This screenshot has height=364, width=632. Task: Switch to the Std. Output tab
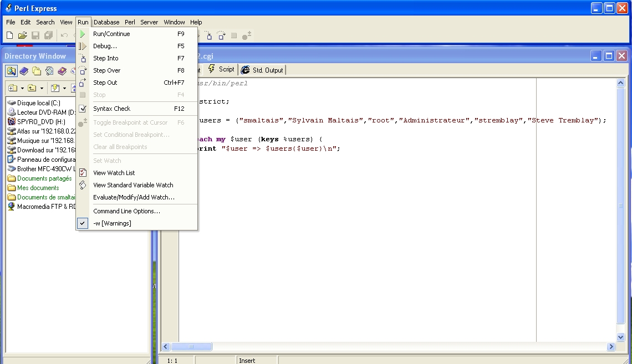point(262,70)
